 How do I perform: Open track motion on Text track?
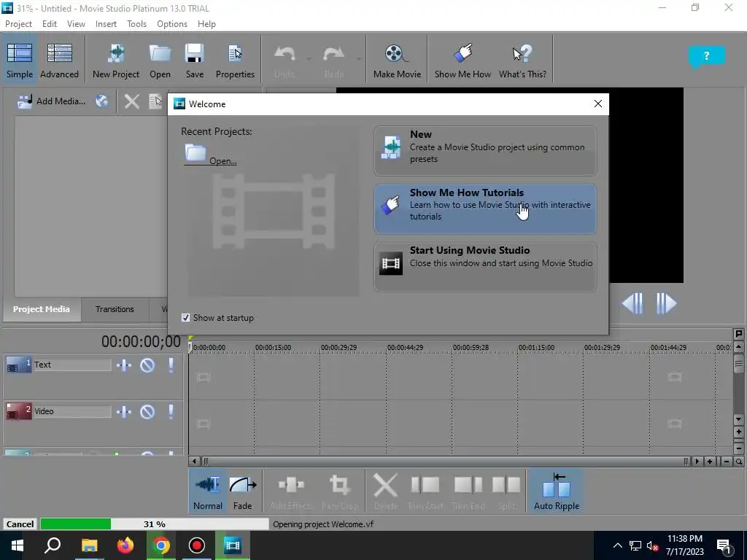point(124,365)
